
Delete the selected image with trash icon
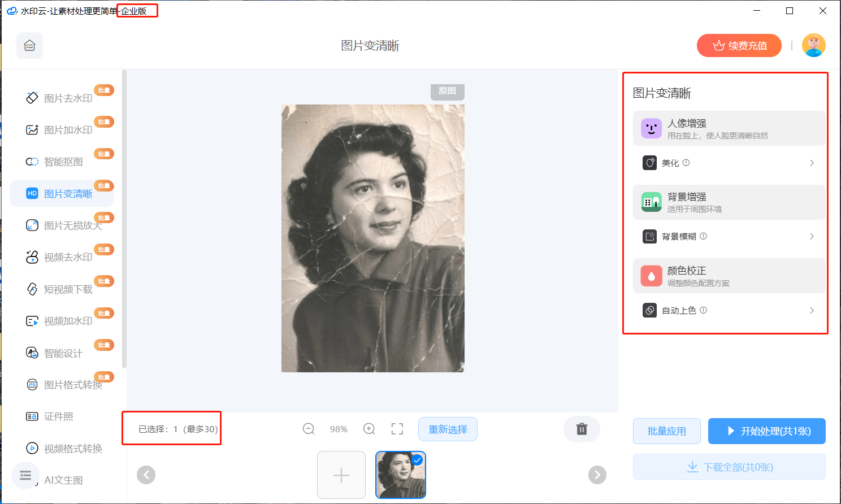click(x=582, y=429)
